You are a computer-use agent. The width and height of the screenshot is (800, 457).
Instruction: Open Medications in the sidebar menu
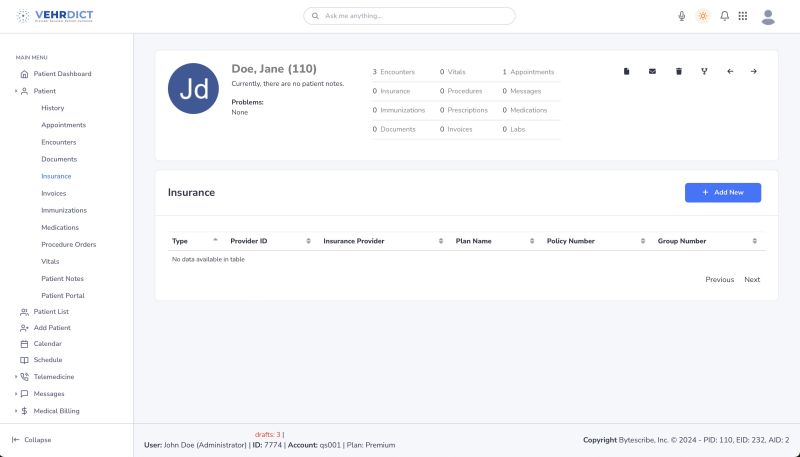point(60,227)
